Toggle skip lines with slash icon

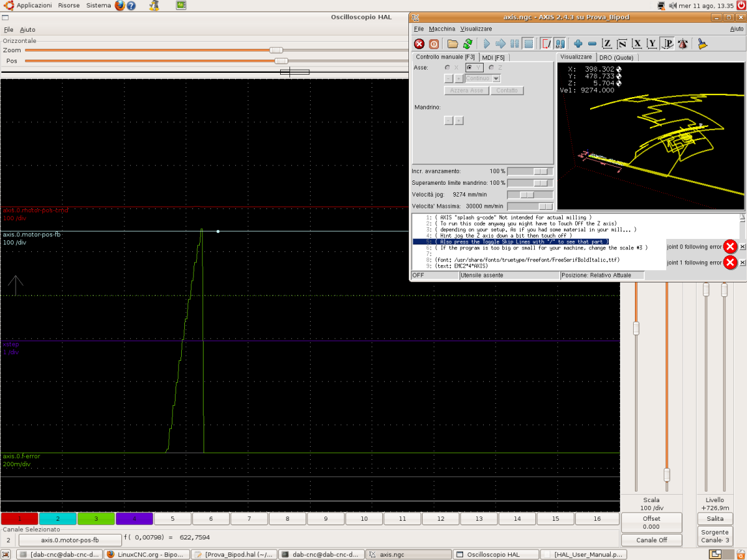[546, 44]
